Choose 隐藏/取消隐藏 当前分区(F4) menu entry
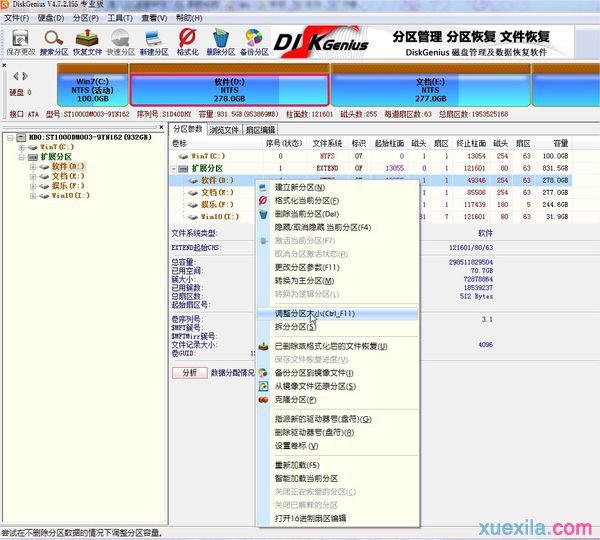 pyautogui.click(x=338, y=227)
